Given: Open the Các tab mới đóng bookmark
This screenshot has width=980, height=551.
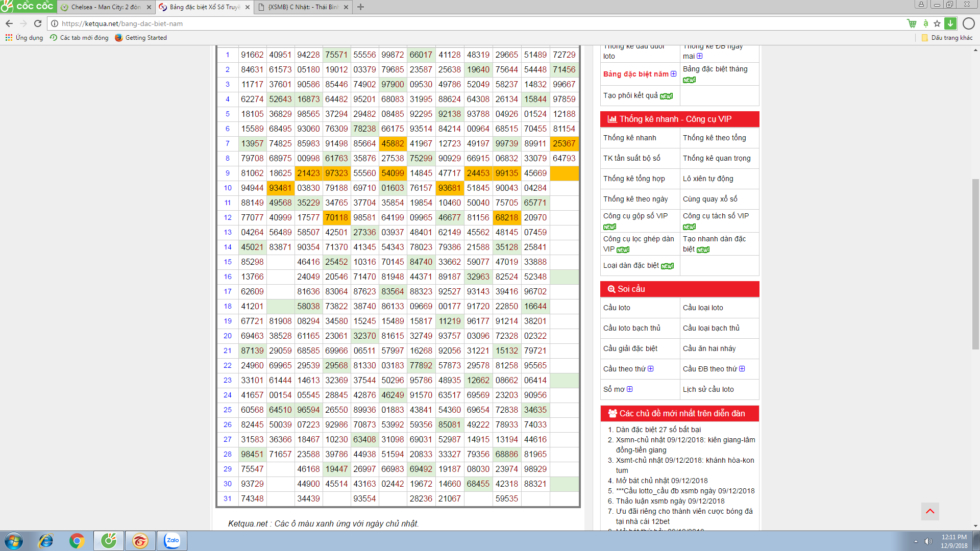Looking at the screenshot, I should [x=79, y=38].
